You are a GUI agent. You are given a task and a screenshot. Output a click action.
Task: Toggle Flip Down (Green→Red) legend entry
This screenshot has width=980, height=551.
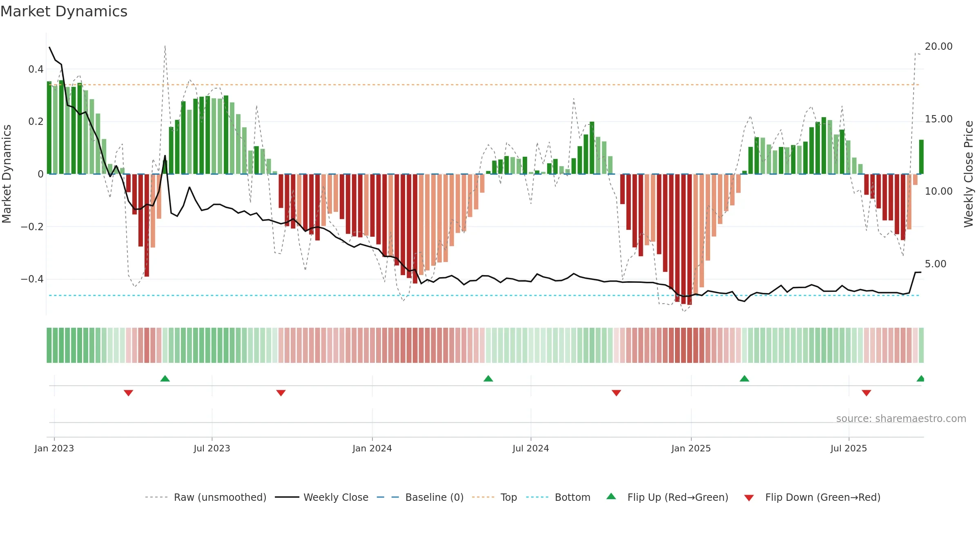tap(812, 497)
